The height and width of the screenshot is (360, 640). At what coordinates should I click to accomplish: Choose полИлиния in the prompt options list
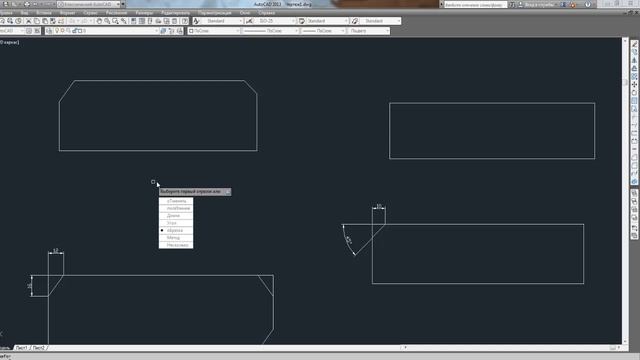click(176, 208)
